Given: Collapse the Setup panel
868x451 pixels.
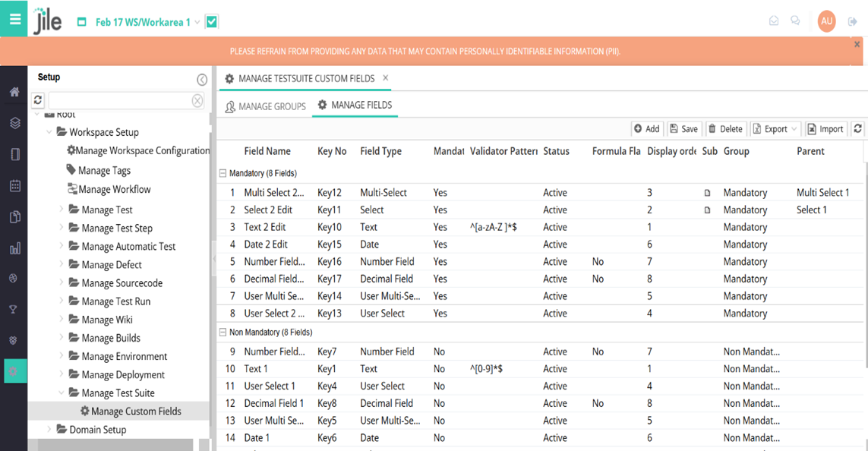Looking at the screenshot, I should (x=202, y=80).
